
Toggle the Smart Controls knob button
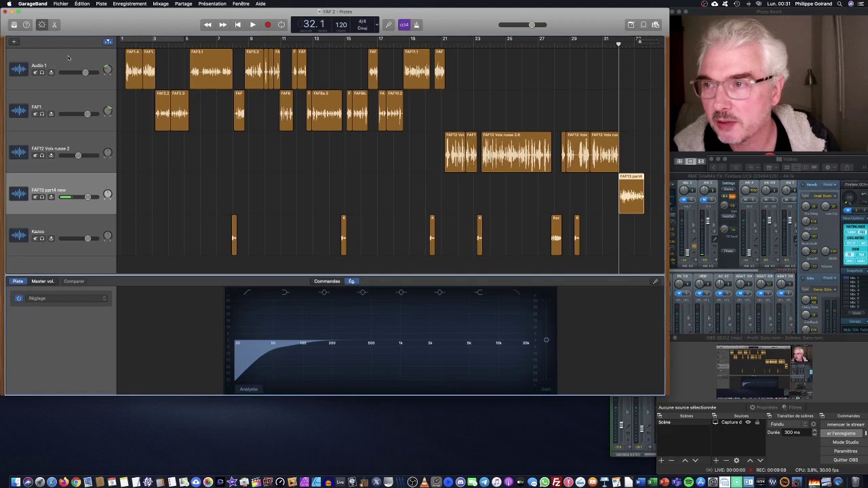tap(41, 24)
